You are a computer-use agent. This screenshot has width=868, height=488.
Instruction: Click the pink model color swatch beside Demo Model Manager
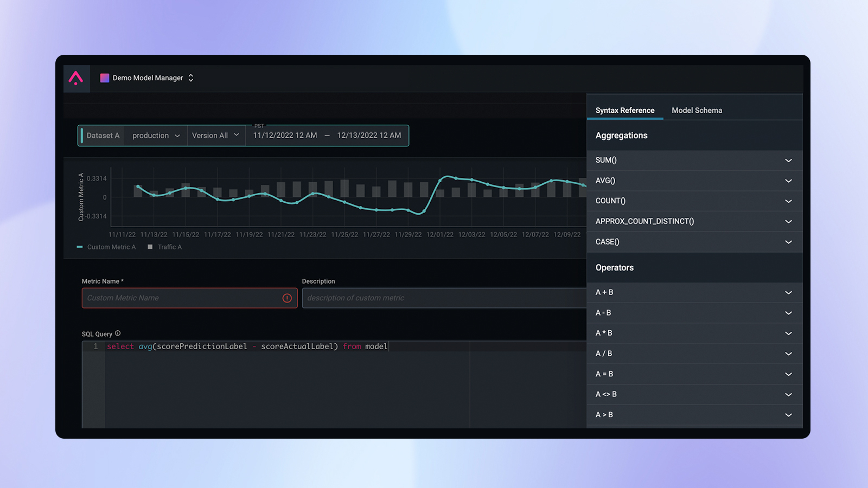coord(104,78)
